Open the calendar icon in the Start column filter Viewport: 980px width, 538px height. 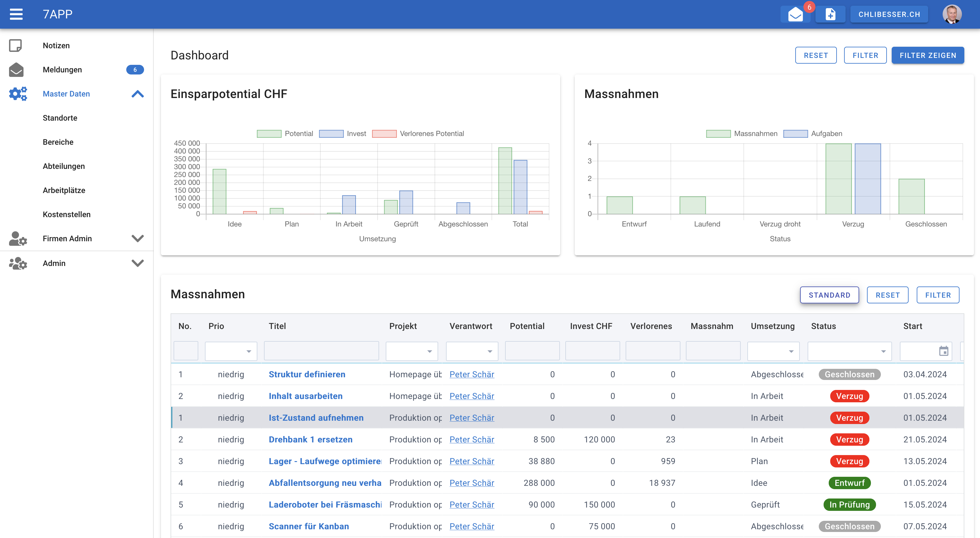pos(945,351)
